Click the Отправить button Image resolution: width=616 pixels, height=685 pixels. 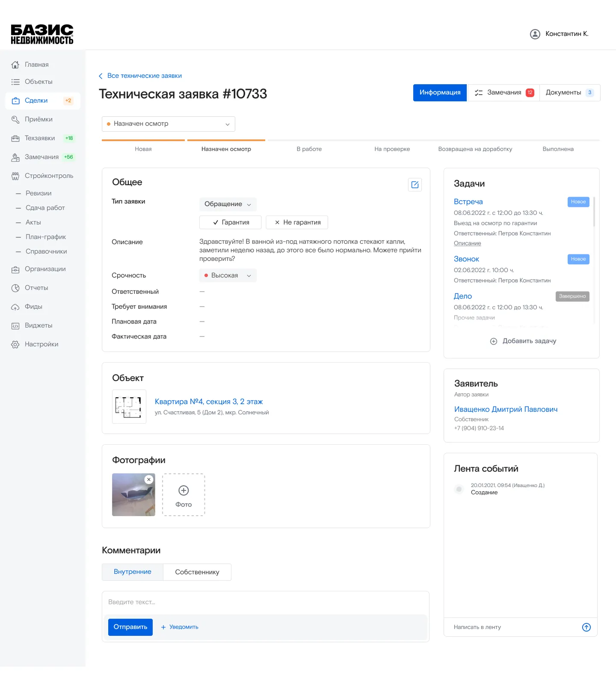click(x=130, y=627)
